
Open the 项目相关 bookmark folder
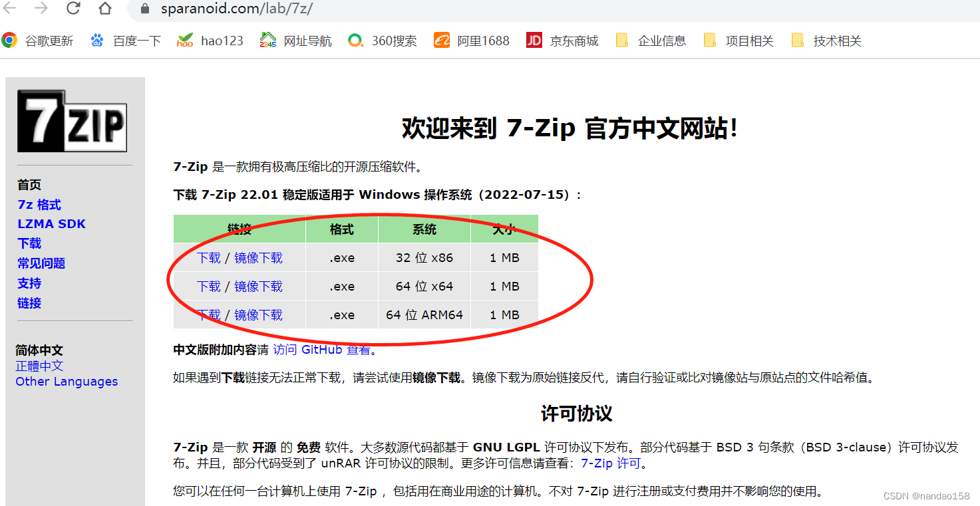click(x=738, y=41)
